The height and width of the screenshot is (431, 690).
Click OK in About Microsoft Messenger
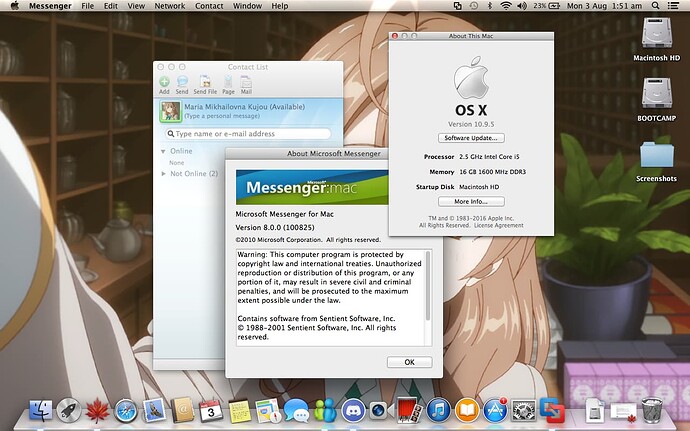point(409,362)
